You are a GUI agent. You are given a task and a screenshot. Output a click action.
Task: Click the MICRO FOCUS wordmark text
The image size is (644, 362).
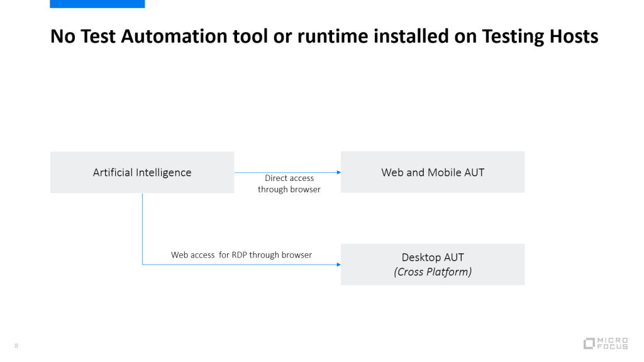612,343
